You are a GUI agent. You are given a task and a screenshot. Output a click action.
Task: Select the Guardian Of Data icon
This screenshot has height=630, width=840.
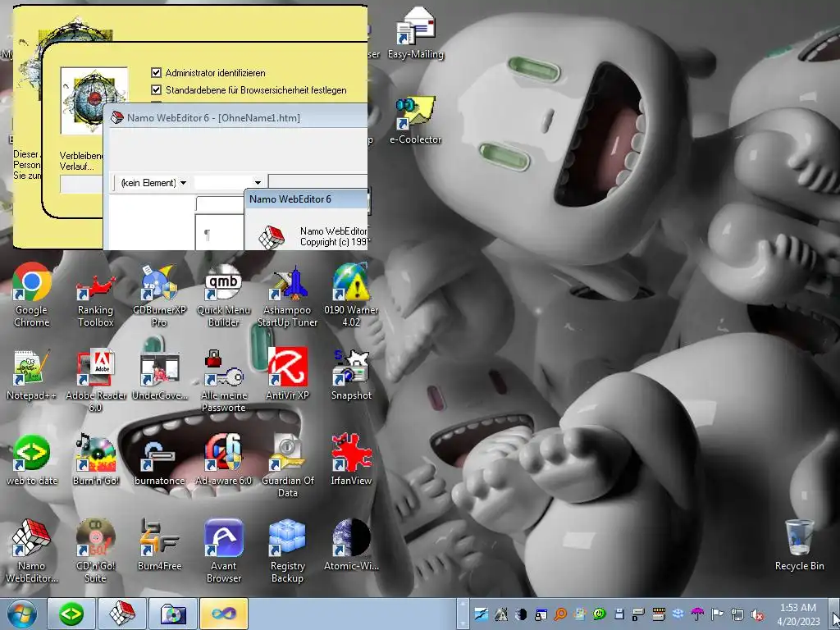288,465
